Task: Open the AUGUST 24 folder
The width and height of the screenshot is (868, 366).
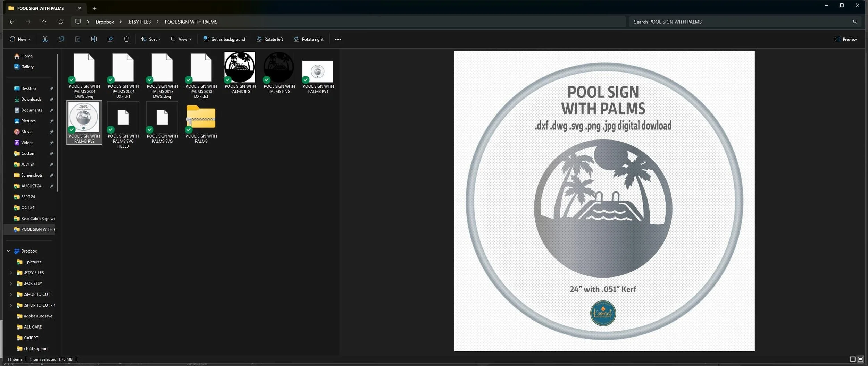Action: pyautogui.click(x=31, y=186)
